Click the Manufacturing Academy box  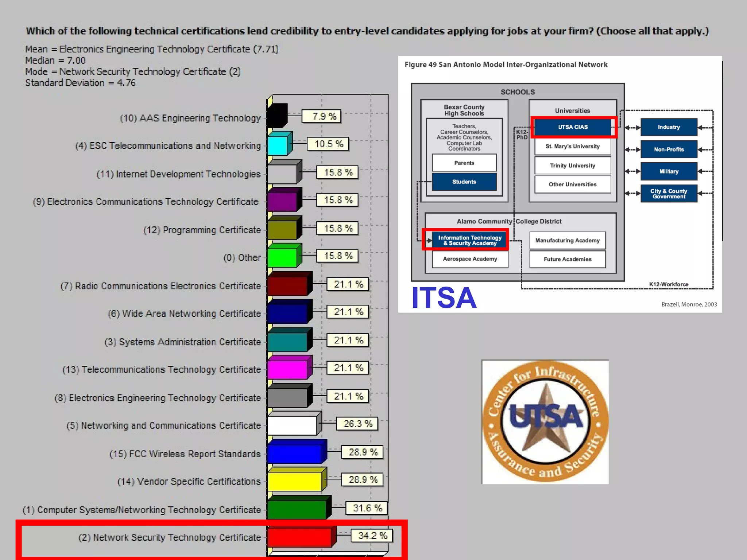[567, 240]
